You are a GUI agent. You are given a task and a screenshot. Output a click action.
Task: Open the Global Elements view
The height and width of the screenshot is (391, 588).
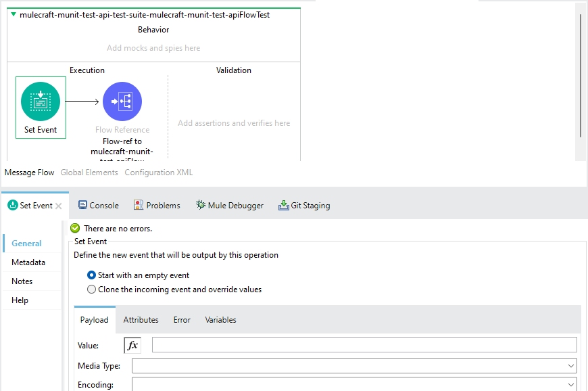pyautogui.click(x=89, y=172)
